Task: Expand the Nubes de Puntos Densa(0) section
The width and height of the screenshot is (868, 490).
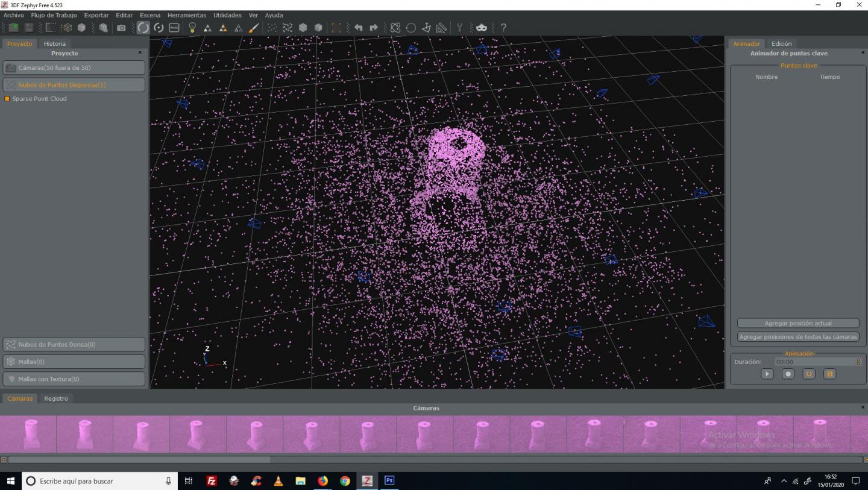Action: tap(74, 345)
